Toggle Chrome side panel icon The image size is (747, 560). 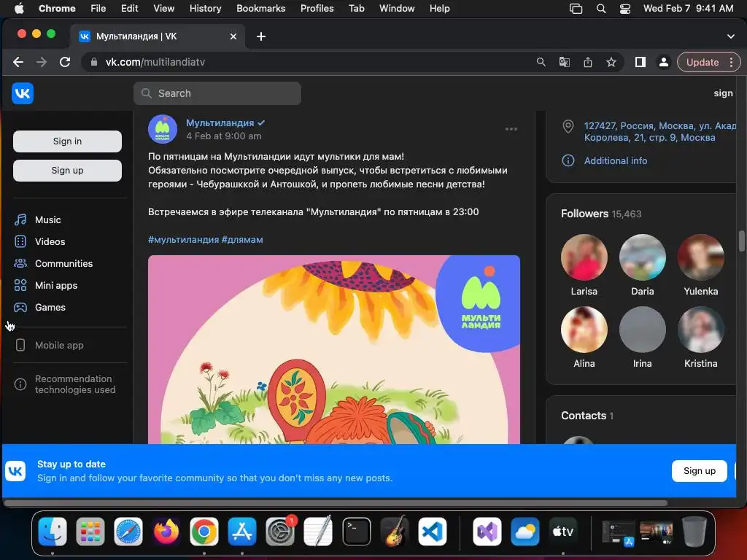point(640,62)
